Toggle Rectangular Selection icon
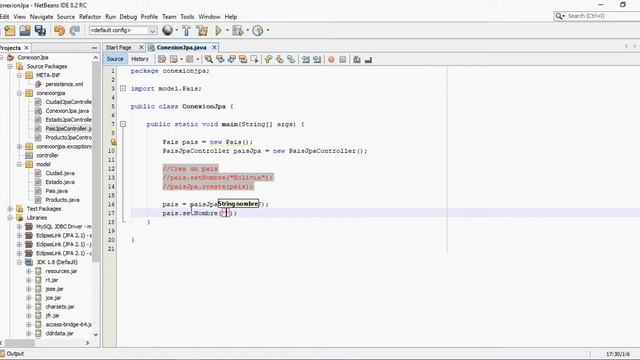640x360 pixels. [x=254, y=60]
